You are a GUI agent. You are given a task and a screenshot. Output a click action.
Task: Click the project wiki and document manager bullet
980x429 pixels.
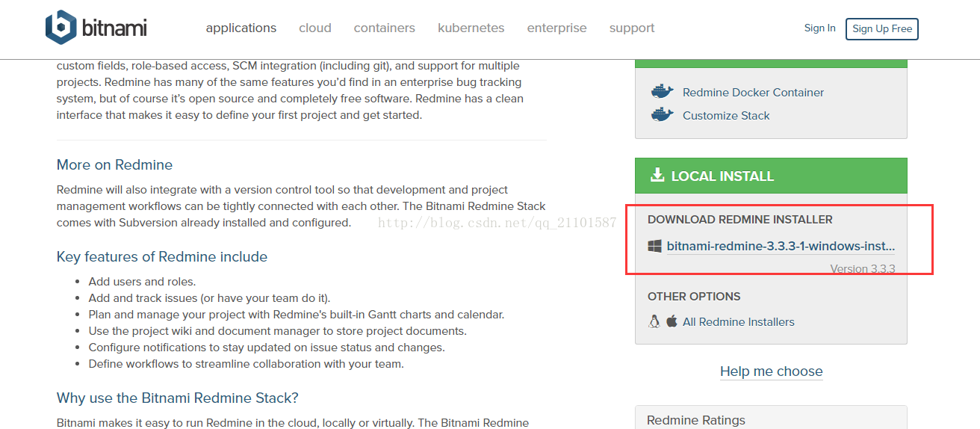[x=277, y=331]
